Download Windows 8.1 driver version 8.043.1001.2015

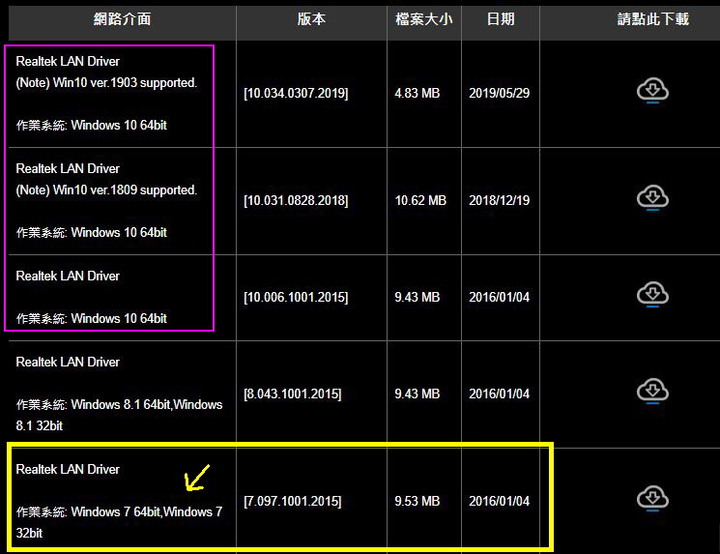[652, 391]
